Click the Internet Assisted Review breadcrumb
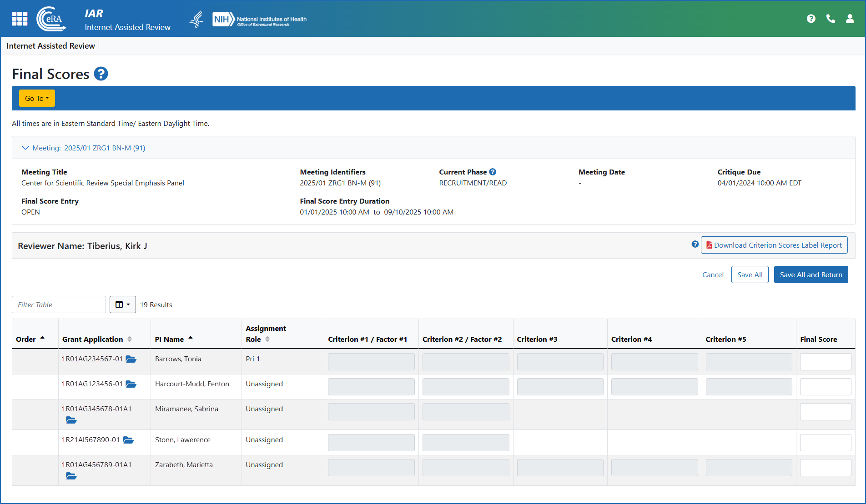This screenshot has width=866, height=504. pyautogui.click(x=50, y=46)
